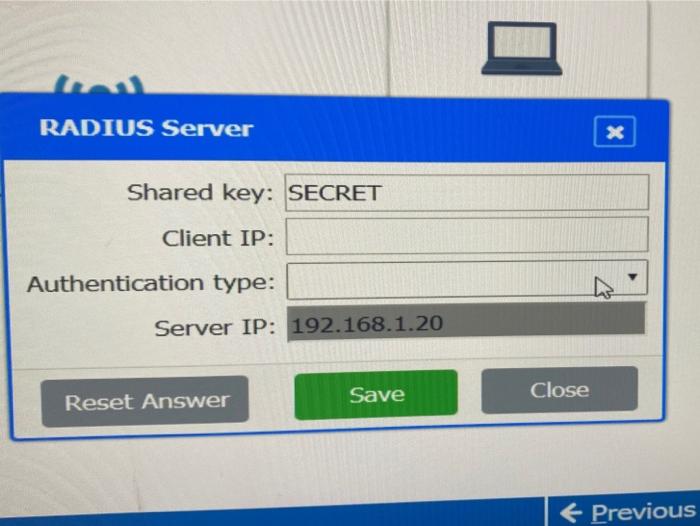Close the RADIUS Server dialog with X
This screenshot has width=700, height=526.
tap(615, 132)
